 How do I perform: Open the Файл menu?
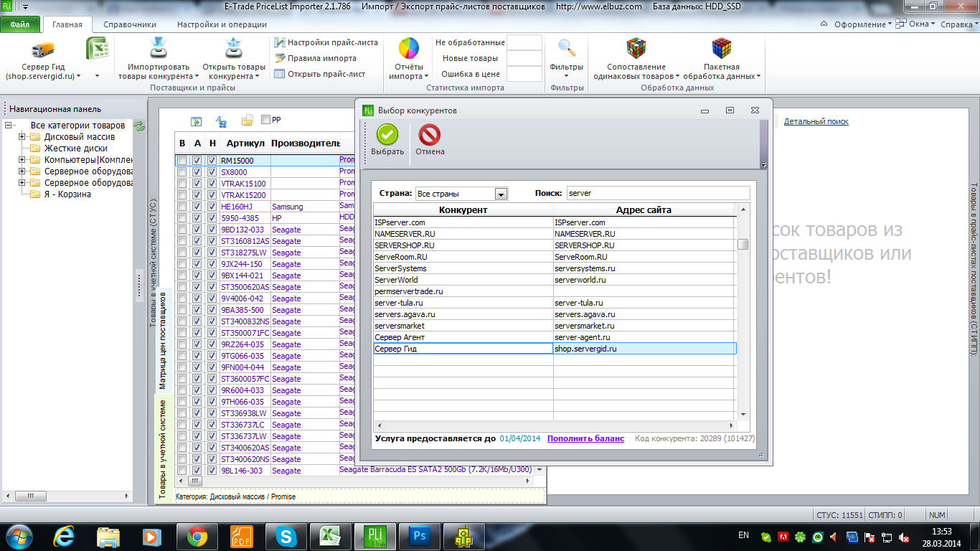[x=20, y=24]
